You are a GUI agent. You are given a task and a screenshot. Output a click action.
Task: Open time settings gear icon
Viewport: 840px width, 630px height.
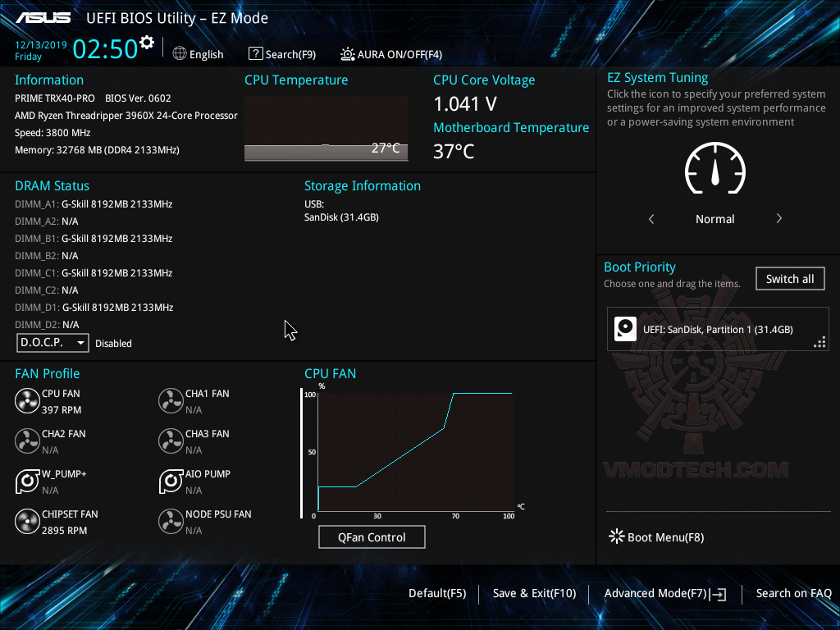(147, 43)
